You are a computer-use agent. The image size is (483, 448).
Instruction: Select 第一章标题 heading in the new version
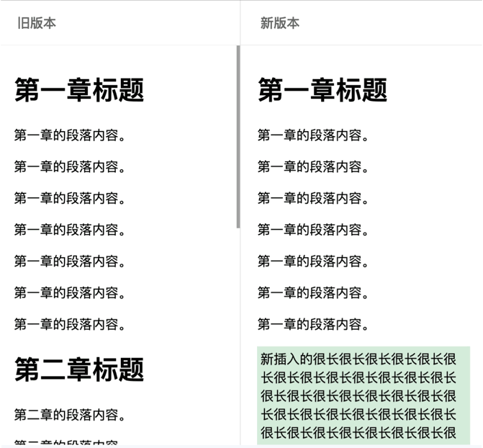point(322,90)
